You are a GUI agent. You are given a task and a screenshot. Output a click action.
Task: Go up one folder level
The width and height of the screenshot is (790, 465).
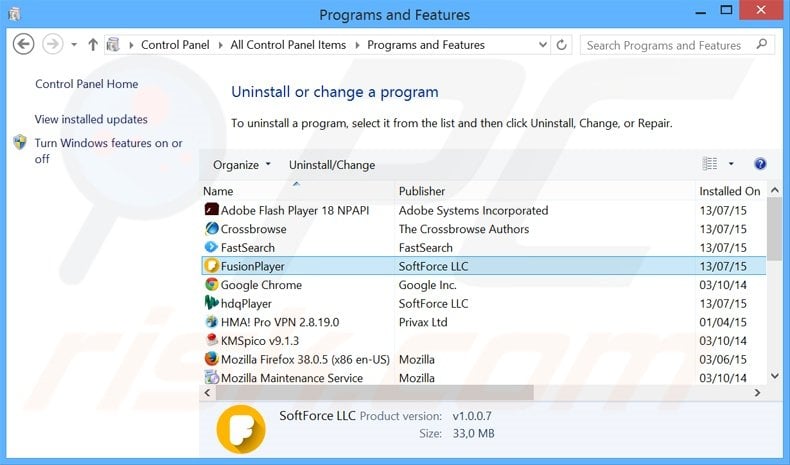93,45
